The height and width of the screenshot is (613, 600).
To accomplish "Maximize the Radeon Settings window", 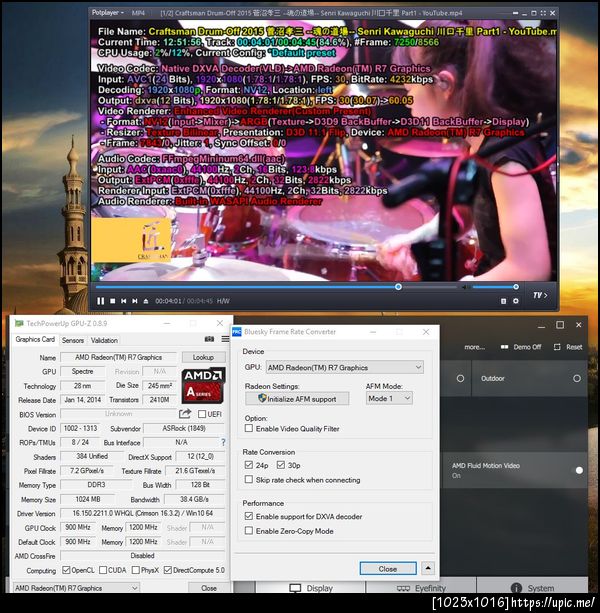I will coord(560,325).
